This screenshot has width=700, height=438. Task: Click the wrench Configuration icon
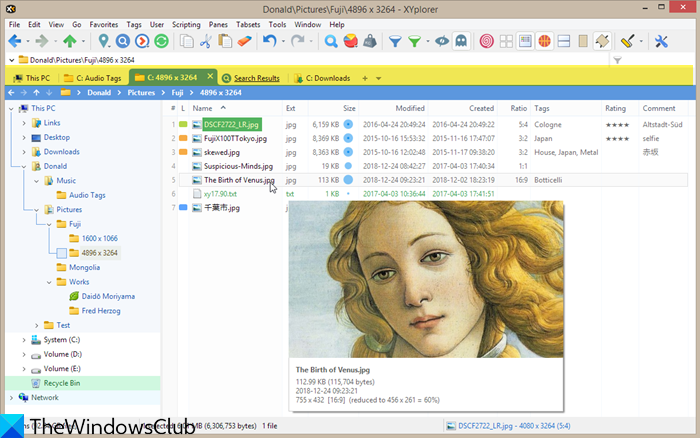[661, 42]
